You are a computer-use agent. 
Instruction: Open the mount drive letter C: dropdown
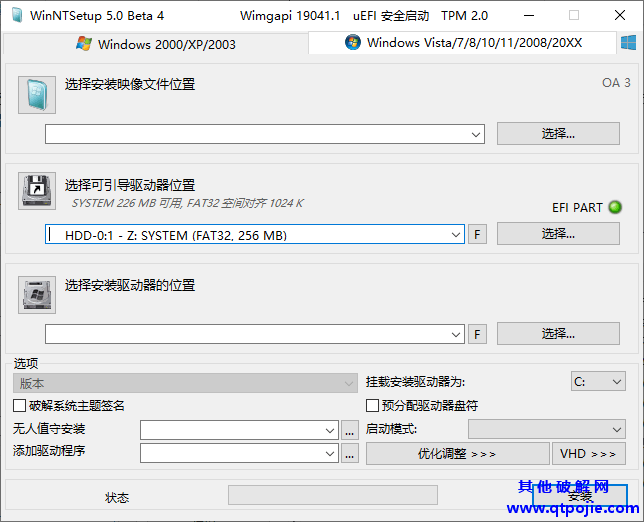pos(598,382)
